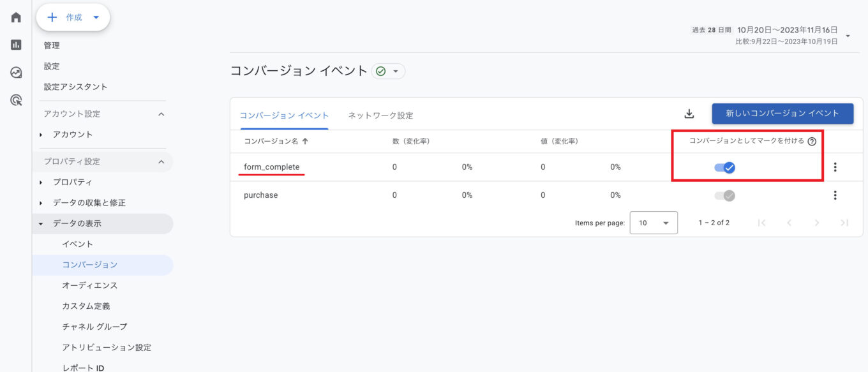Open more options for purchase row
Viewport: 868px width, 372px height.
[x=835, y=195]
